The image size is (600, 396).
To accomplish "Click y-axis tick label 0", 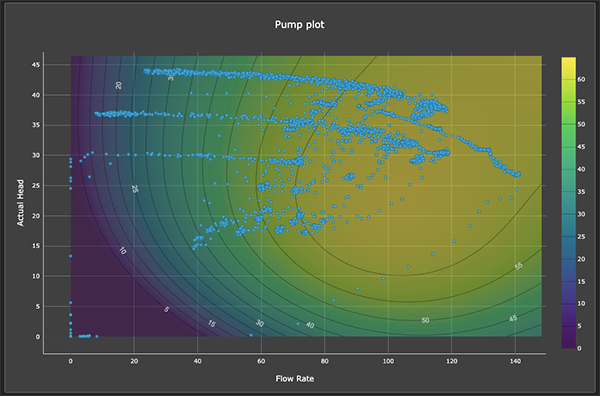I will point(38,337).
